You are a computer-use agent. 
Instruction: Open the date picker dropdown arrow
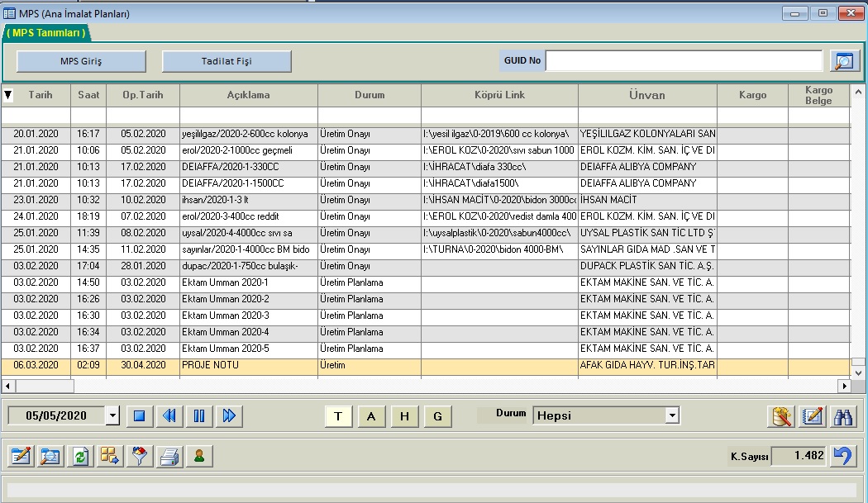coord(112,416)
